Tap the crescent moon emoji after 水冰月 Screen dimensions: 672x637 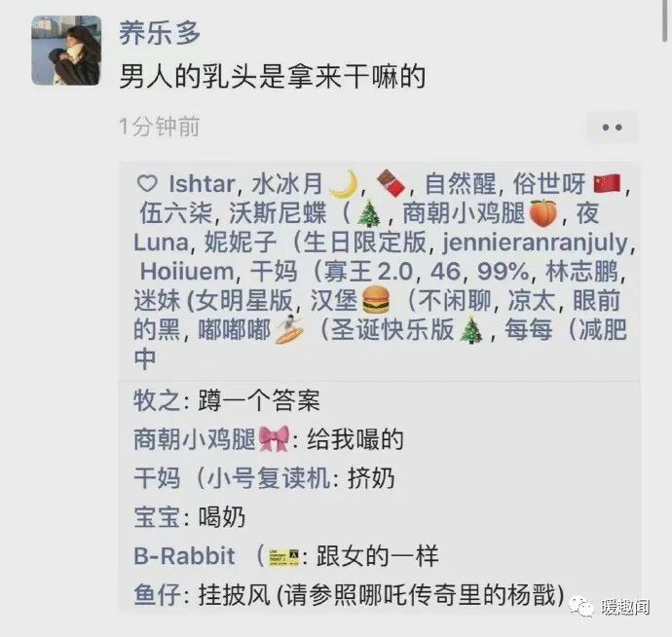coord(344,184)
